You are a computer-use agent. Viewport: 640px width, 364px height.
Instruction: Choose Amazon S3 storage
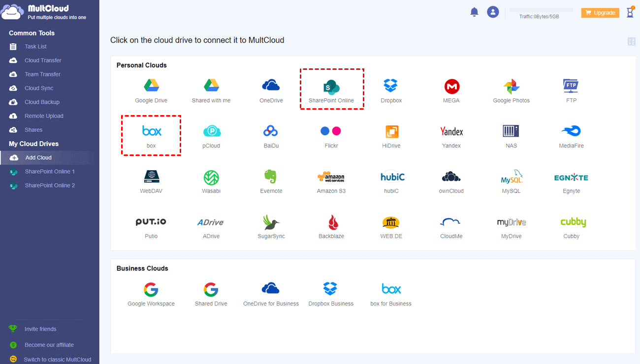[x=331, y=181]
